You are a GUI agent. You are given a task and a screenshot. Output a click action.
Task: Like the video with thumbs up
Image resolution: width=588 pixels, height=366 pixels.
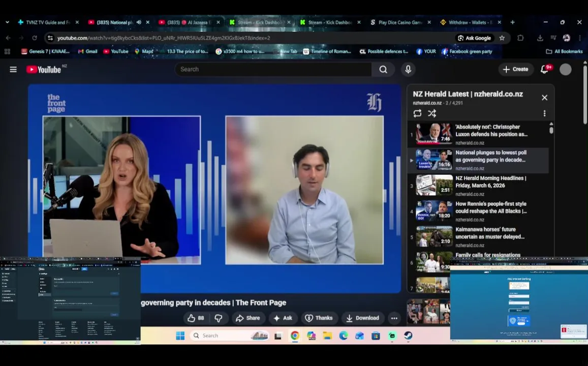click(x=196, y=318)
